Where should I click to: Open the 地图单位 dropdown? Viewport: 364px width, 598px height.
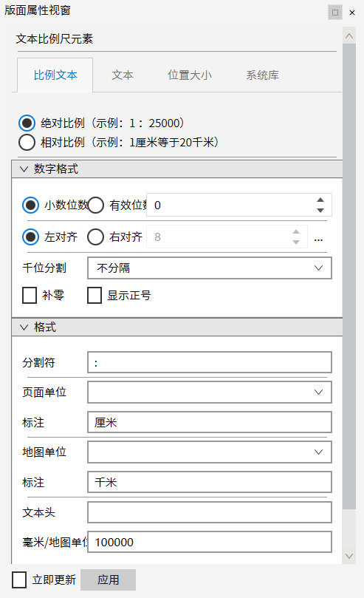click(210, 452)
